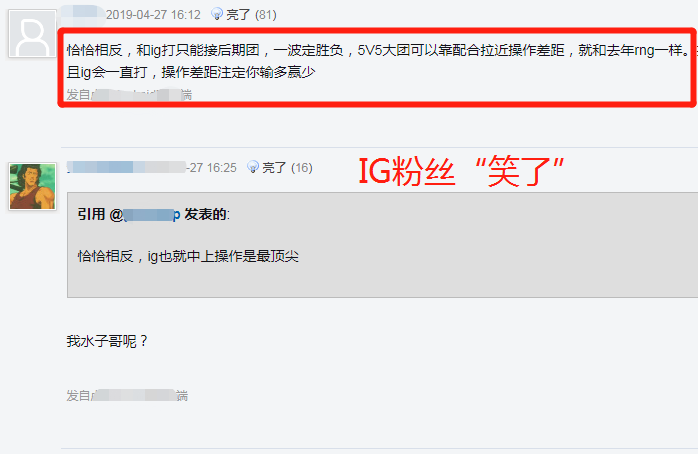This screenshot has width=698, height=454.
Task: Open blurred username beside 16:25 timestamp
Action: point(126,167)
